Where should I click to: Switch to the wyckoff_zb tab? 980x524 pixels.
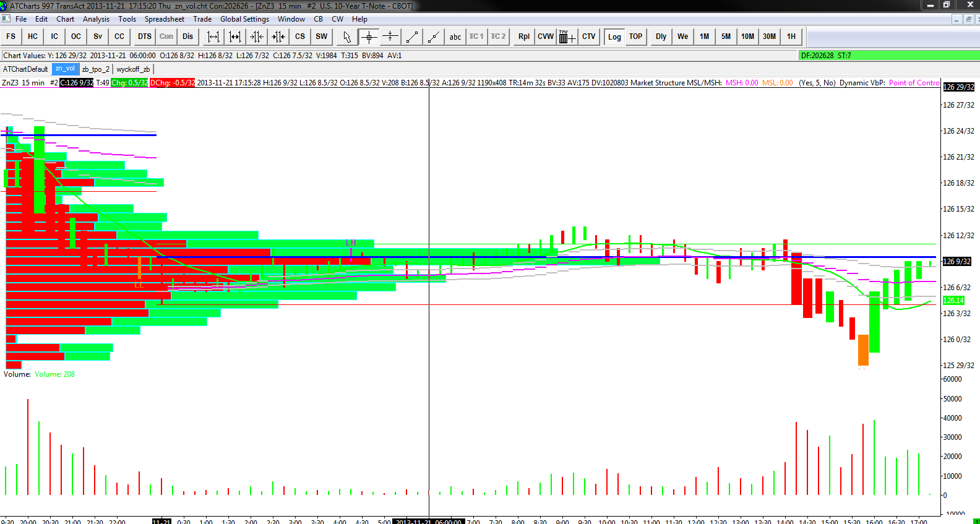[133, 69]
